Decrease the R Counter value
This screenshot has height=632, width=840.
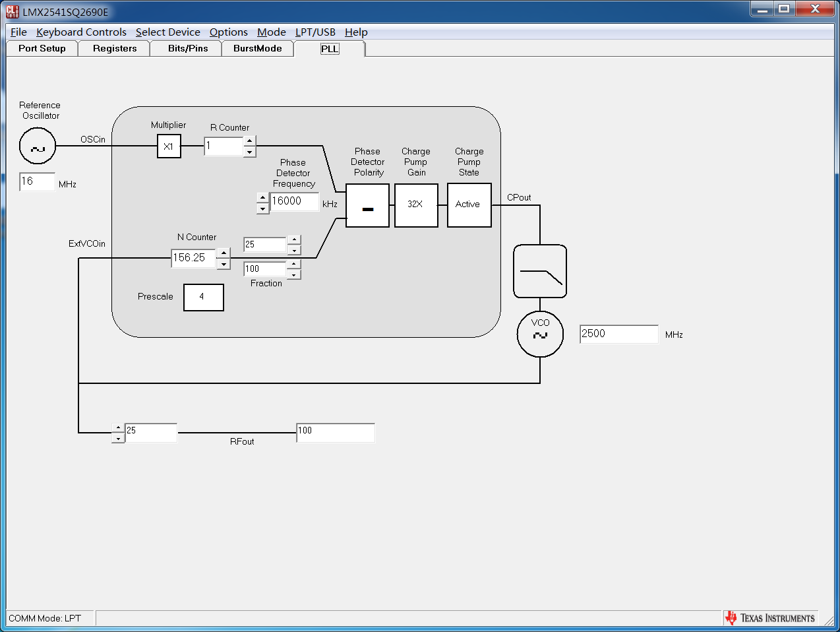click(x=249, y=152)
